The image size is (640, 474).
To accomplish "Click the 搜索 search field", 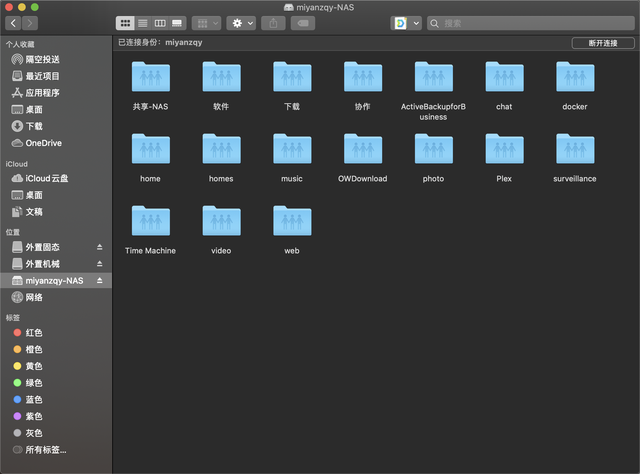I will click(x=531, y=23).
